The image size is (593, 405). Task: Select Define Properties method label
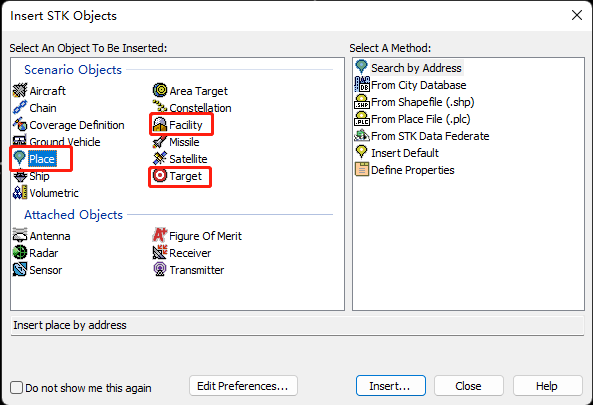tap(413, 170)
